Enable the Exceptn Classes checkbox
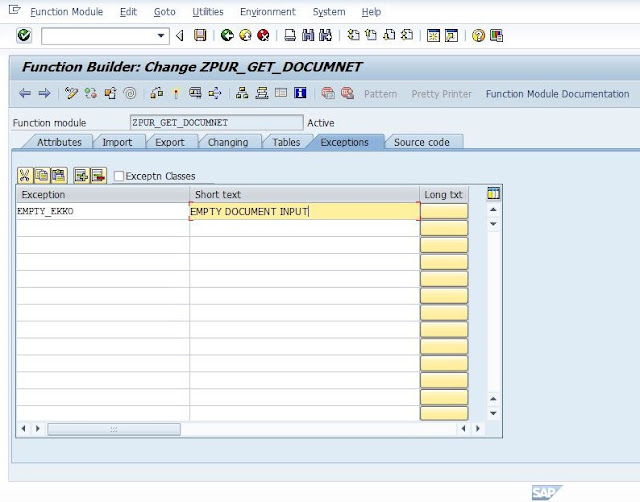This screenshot has width=640, height=502. coord(119,176)
